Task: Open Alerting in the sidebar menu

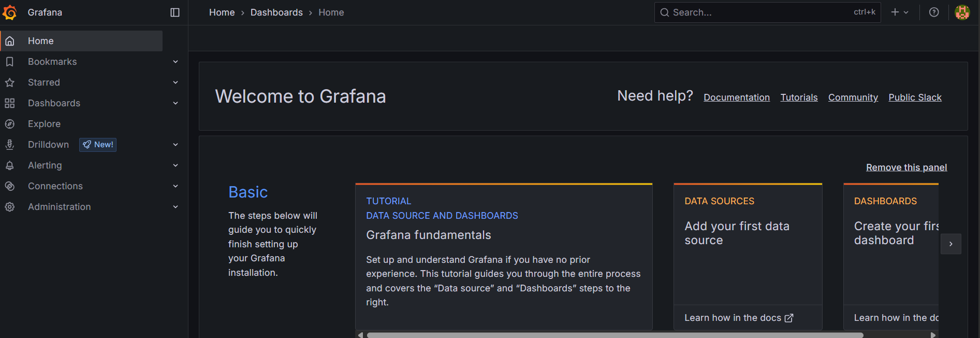Action: (x=45, y=165)
